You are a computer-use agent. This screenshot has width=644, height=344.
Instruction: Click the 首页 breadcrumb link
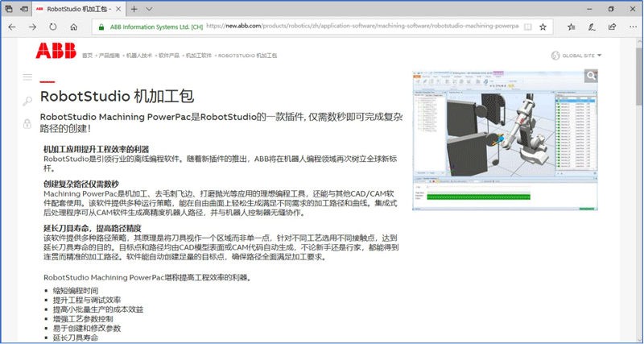(87, 56)
